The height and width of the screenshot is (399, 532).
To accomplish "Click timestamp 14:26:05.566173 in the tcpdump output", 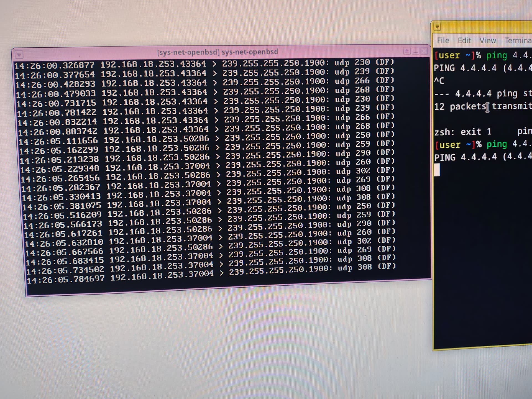I will pyautogui.click(x=63, y=225).
